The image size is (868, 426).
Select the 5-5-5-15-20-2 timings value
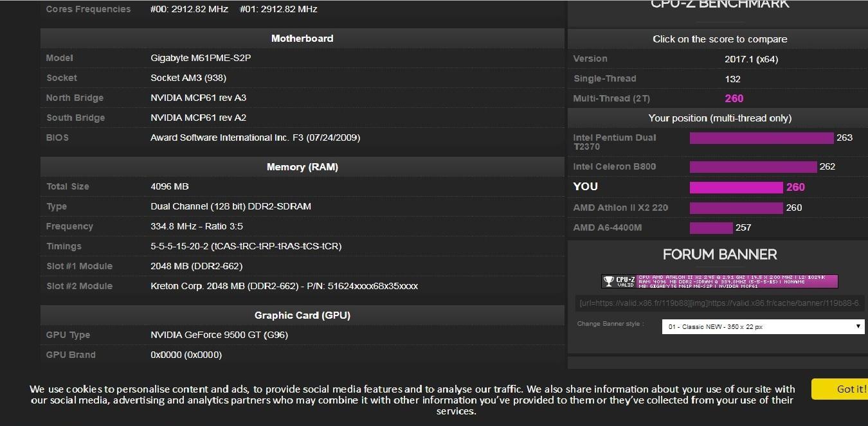pyautogui.click(x=246, y=246)
